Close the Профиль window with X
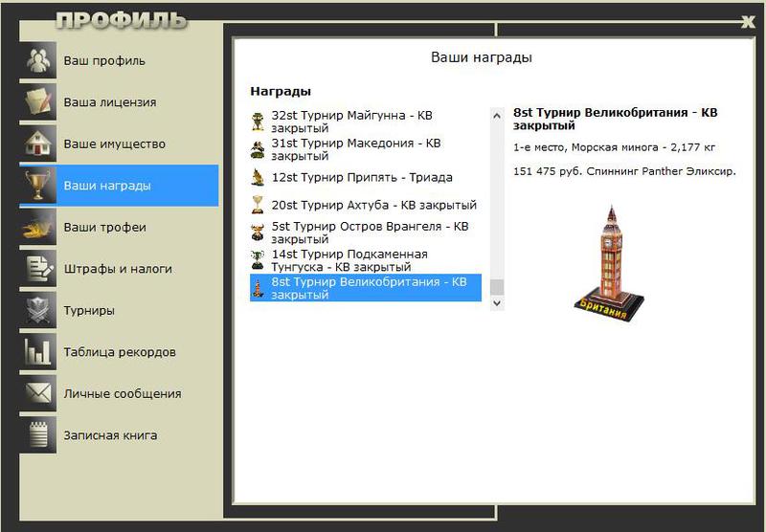This screenshot has height=532, width=766. [x=748, y=21]
